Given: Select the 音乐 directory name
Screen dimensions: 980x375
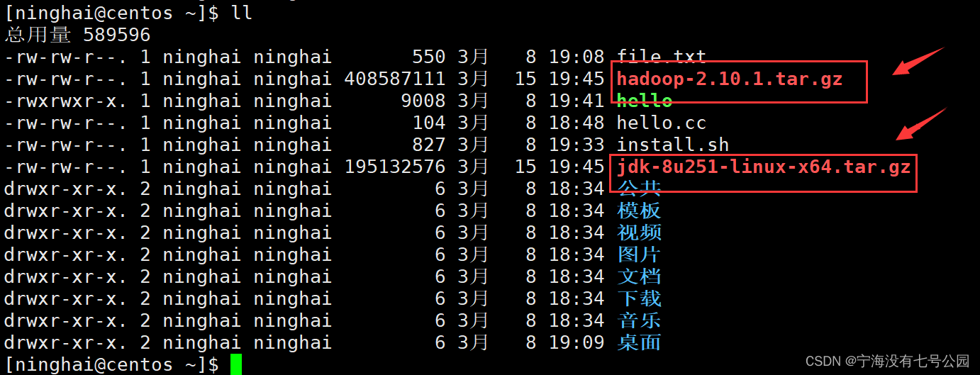Looking at the screenshot, I should [x=639, y=320].
